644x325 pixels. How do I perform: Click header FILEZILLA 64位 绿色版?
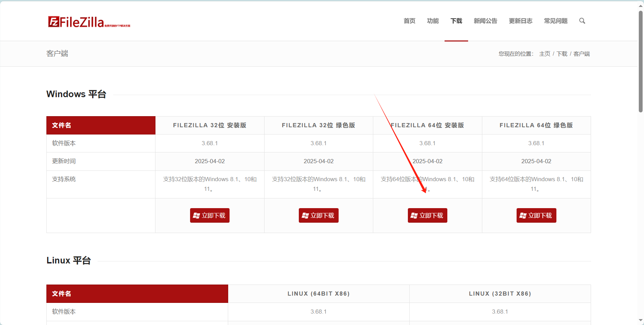point(536,125)
